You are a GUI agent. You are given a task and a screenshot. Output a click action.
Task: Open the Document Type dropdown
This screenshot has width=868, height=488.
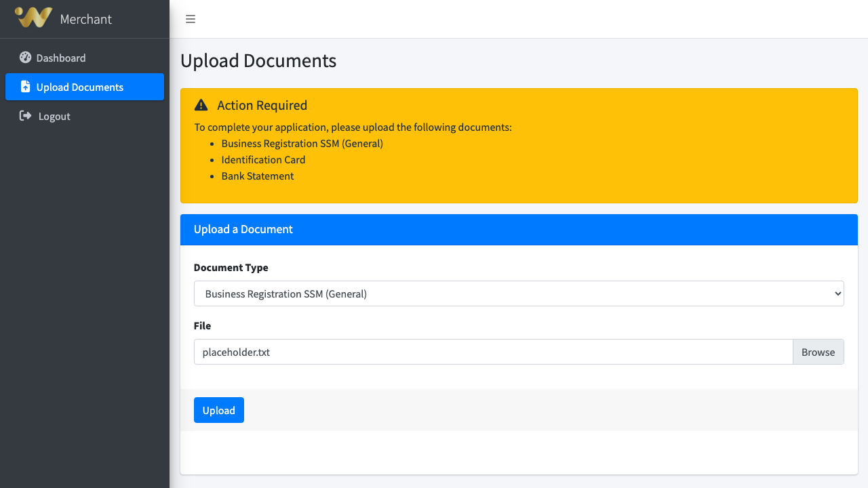[519, 293]
